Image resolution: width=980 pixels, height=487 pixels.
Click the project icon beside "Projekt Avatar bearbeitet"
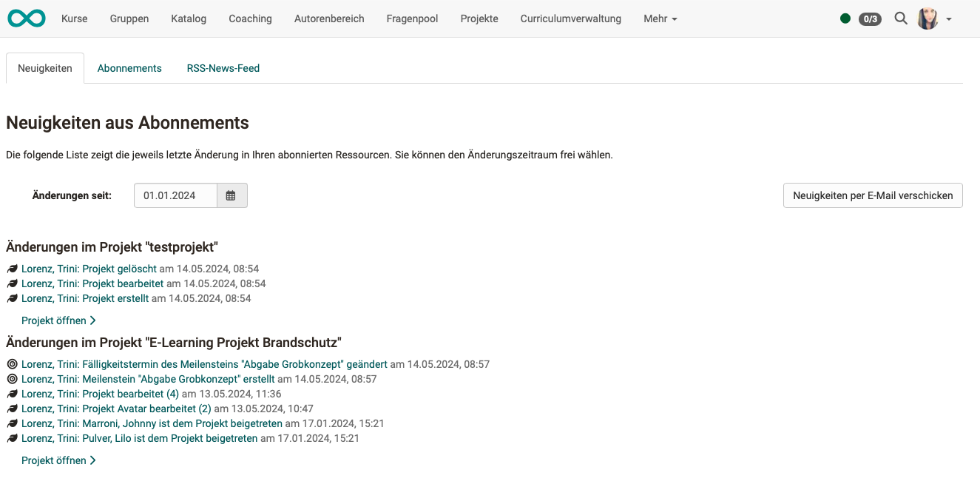[11, 408]
